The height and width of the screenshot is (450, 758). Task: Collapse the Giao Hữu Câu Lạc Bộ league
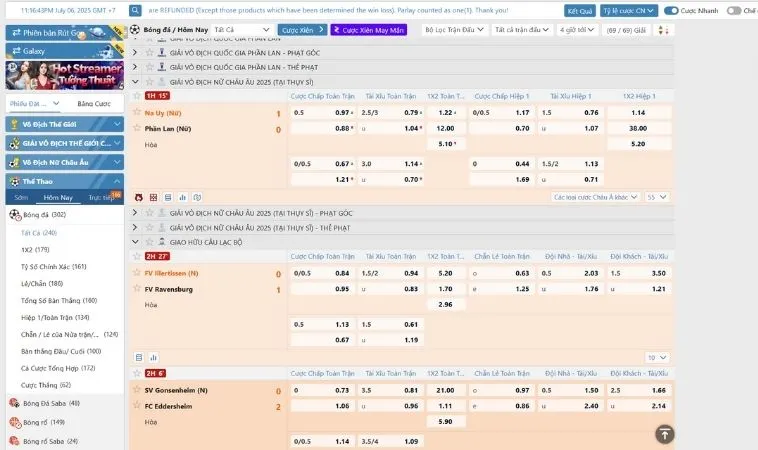click(x=136, y=242)
